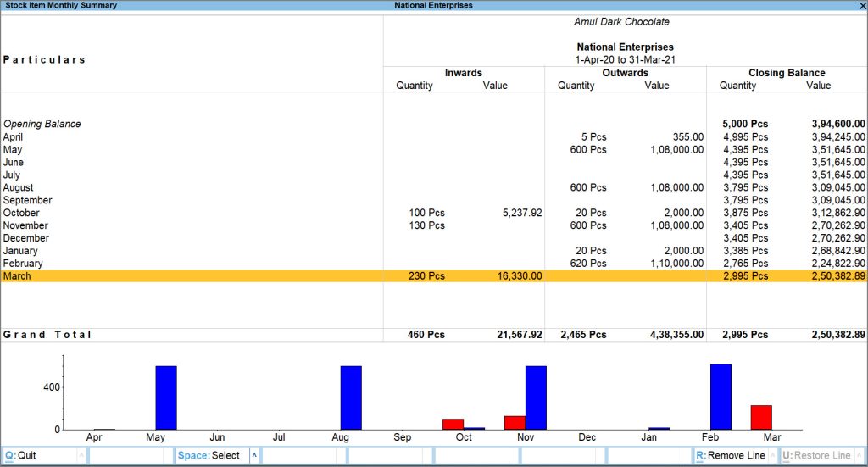Screen dimensions: 868x467
Task: Select the highlighted March row
Action: click(x=434, y=276)
